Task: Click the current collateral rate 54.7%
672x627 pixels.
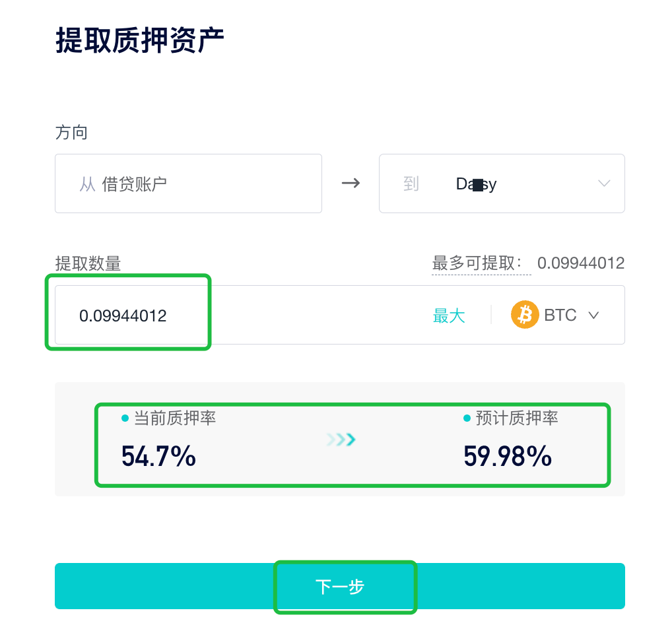Action: [x=157, y=456]
